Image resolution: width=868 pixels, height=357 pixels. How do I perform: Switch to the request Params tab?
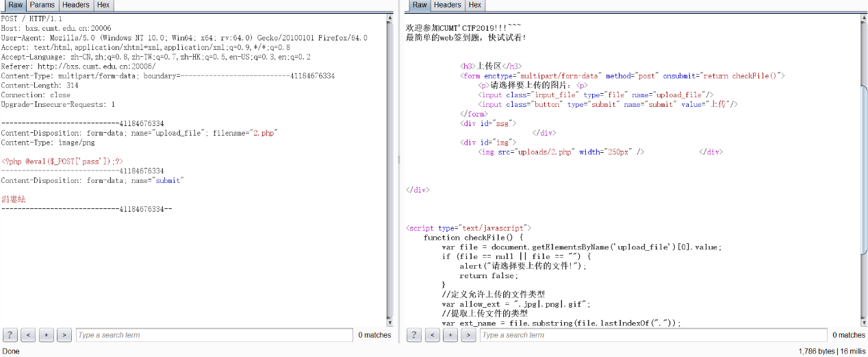point(42,5)
